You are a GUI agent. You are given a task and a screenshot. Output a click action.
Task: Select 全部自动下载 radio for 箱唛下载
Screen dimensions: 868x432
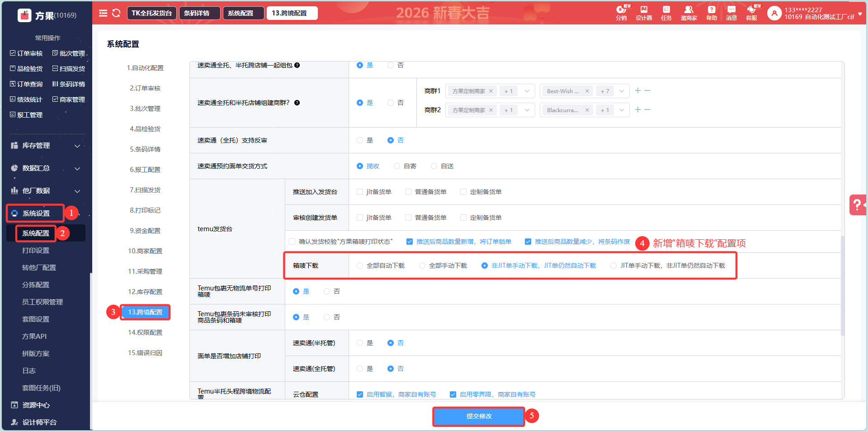point(360,266)
